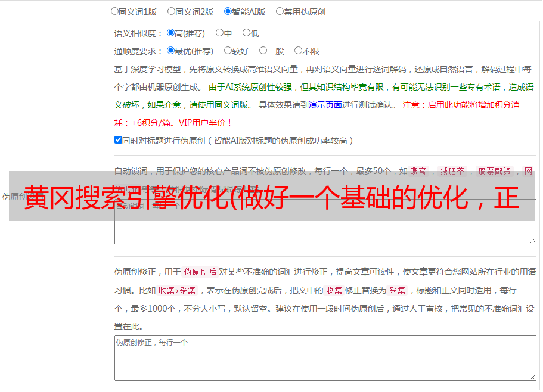
Task: Click the 收集>采集 example tag
Action: 177,290
